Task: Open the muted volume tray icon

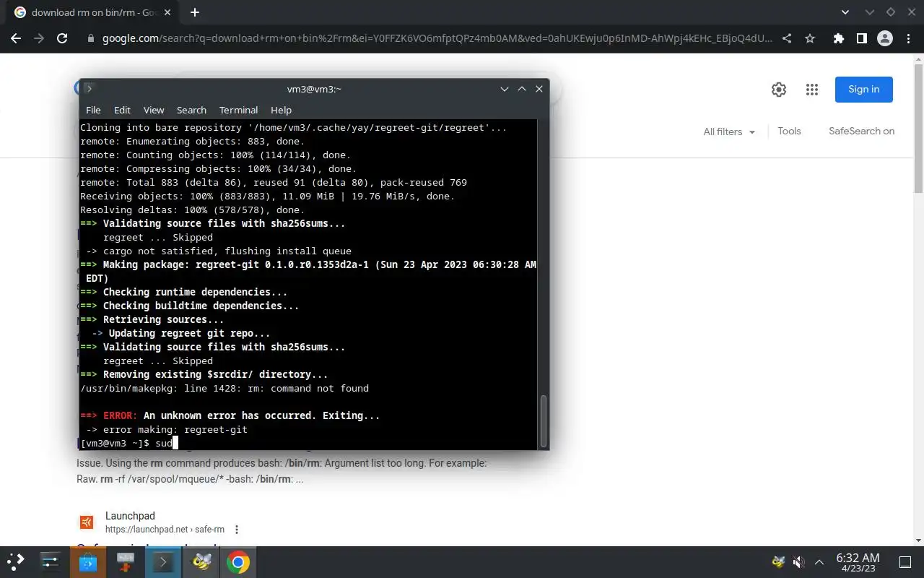Action: (799, 561)
